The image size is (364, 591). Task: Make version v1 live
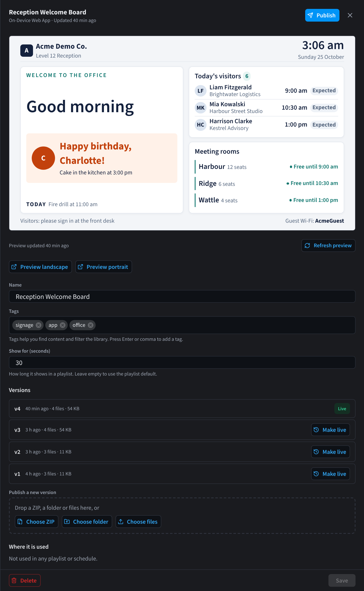click(330, 474)
